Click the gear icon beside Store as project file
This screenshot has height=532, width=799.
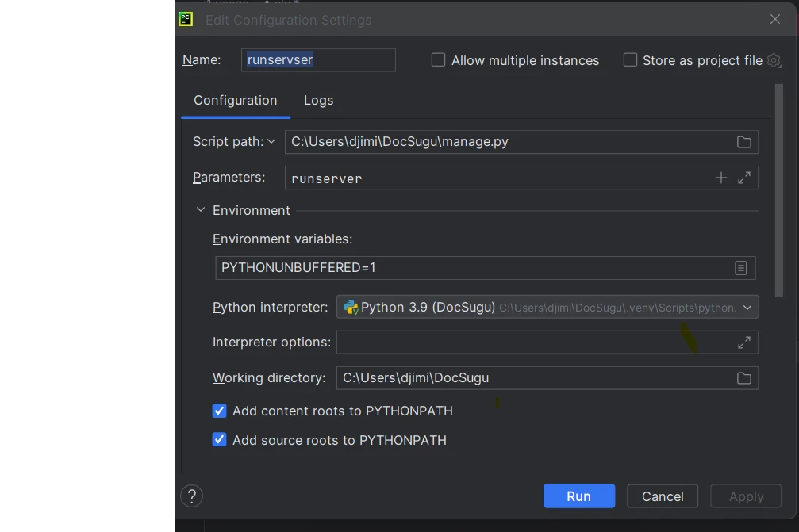[x=774, y=60]
